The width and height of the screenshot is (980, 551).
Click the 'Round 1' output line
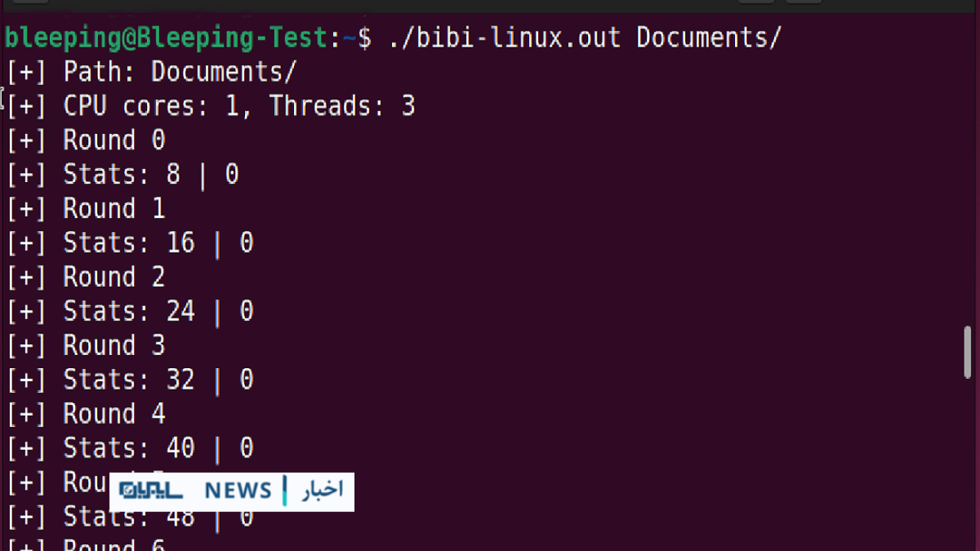86,208
